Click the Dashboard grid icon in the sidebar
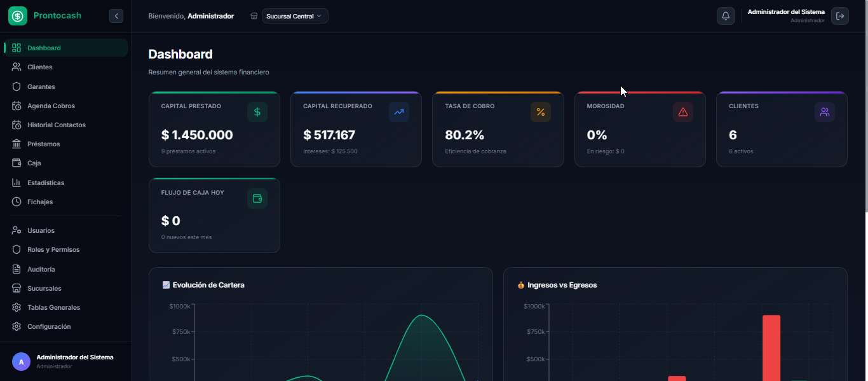 (17, 48)
